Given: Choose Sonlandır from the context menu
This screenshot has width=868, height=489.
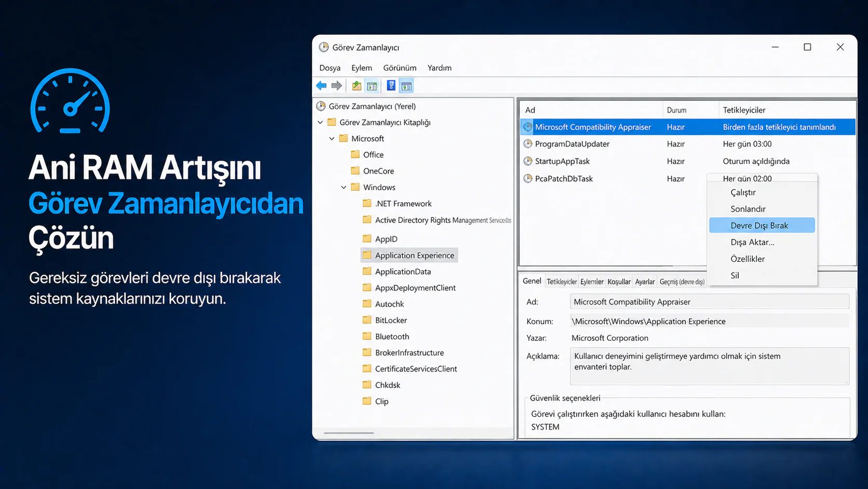Looking at the screenshot, I should [x=762, y=209].
